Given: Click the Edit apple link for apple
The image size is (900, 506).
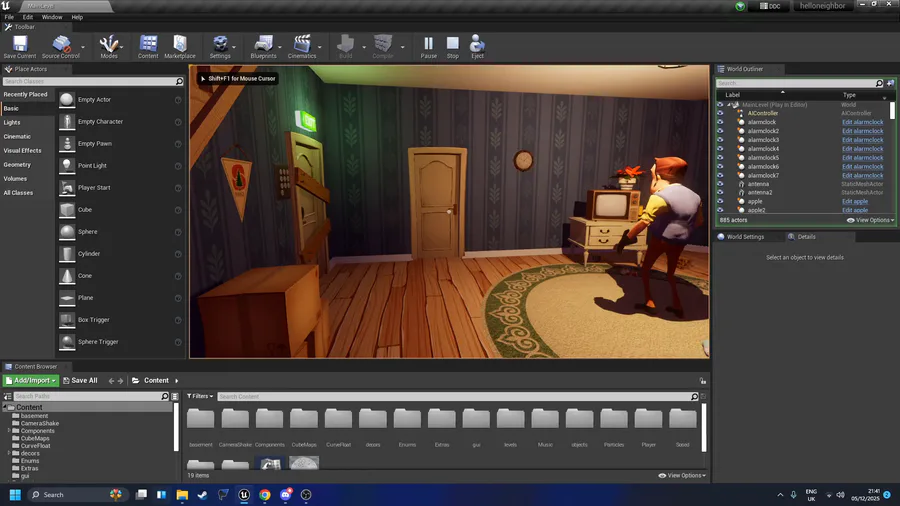Looking at the screenshot, I should [x=855, y=202].
